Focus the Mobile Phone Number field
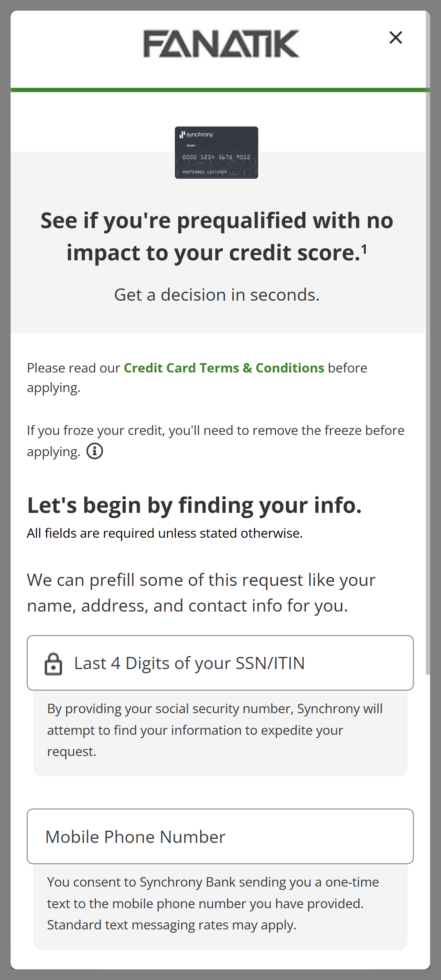This screenshot has height=980, width=441. pos(220,837)
